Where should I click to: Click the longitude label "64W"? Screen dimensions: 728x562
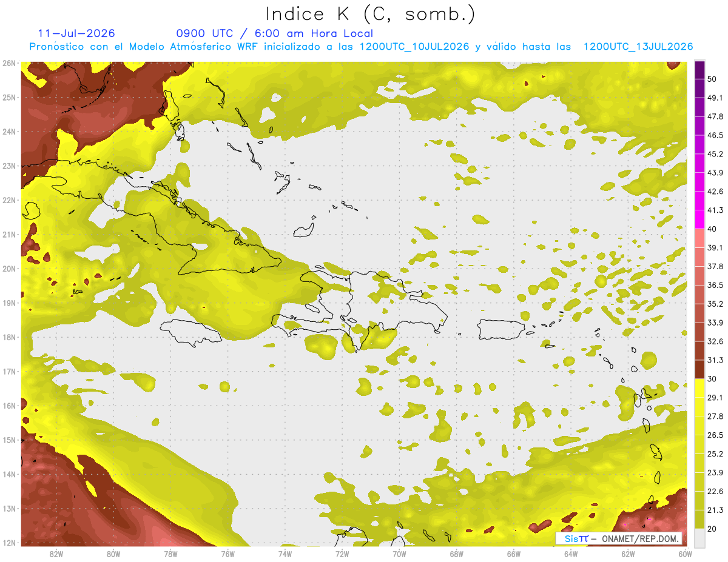[x=571, y=554]
